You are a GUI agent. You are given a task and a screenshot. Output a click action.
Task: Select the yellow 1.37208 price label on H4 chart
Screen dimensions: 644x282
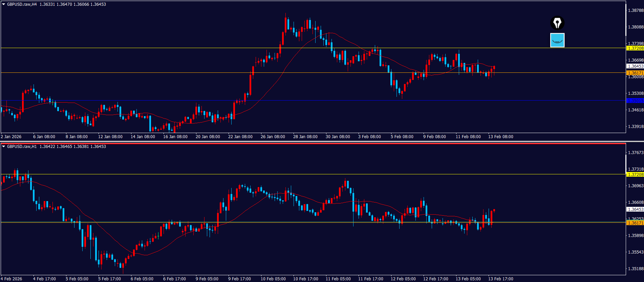(x=635, y=48)
